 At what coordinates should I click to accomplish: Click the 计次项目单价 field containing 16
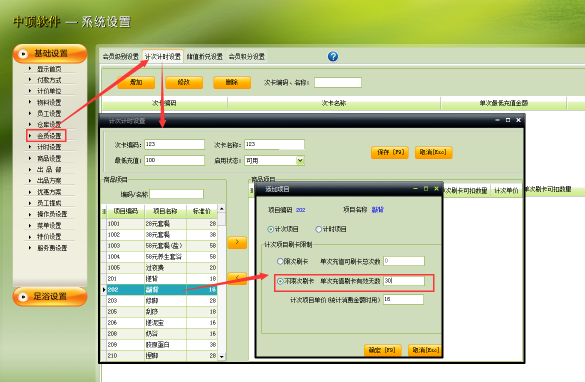pos(403,299)
